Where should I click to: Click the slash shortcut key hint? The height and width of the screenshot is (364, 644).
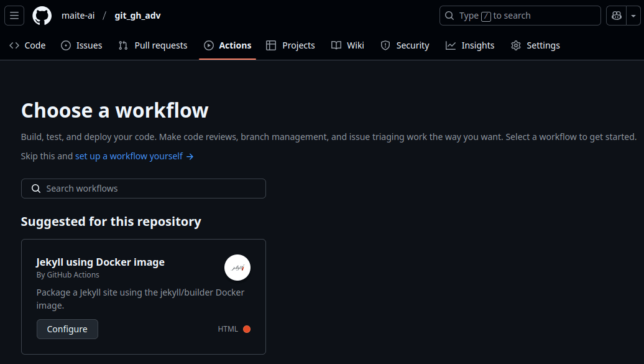point(486,16)
